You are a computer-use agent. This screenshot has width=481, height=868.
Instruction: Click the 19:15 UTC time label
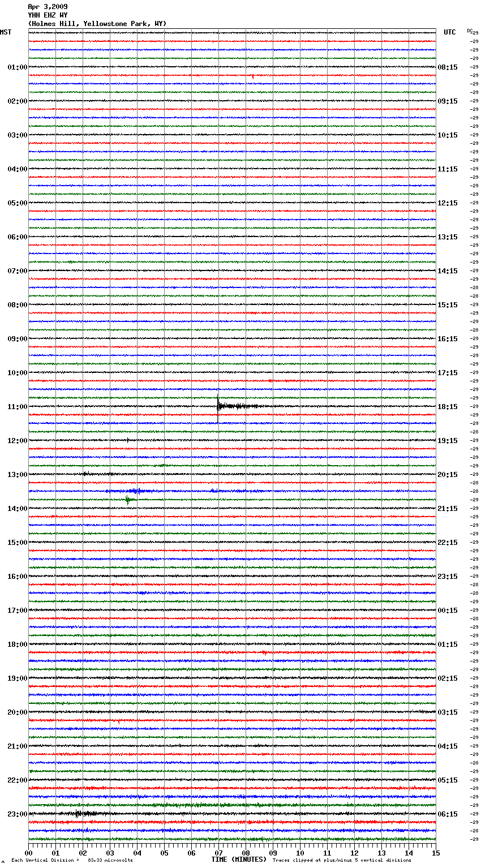point(448,441)
